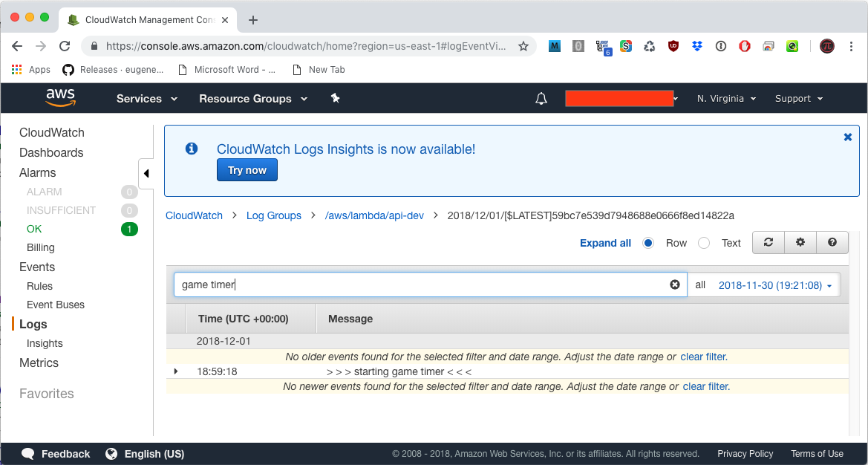Image resolution: width=868 pixels, height=465 pixels.
Task: Expand the 18:59:18 log event row
Action: [176, 371]
